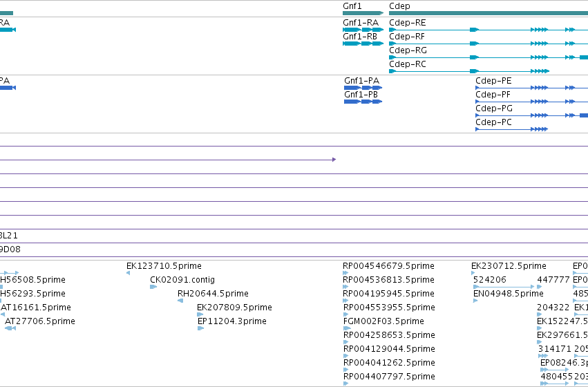
Task: Select the Cdep gene name label
Action: point(400,6)
